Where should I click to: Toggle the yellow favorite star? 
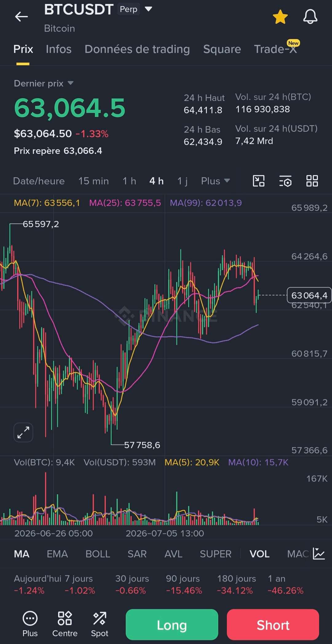(280, 17)
